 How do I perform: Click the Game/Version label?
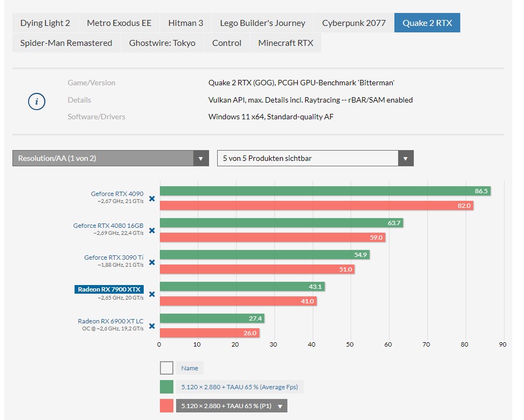[x=92, y=83]
